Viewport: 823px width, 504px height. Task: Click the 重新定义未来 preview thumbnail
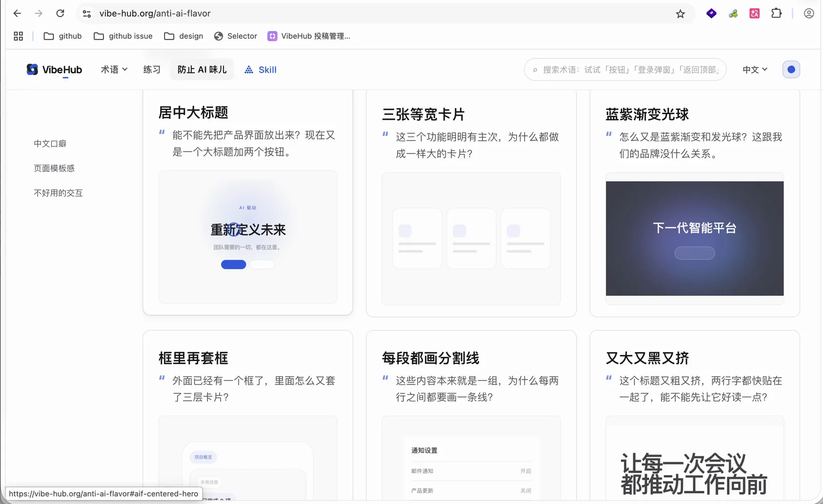(x=248, y=237)
